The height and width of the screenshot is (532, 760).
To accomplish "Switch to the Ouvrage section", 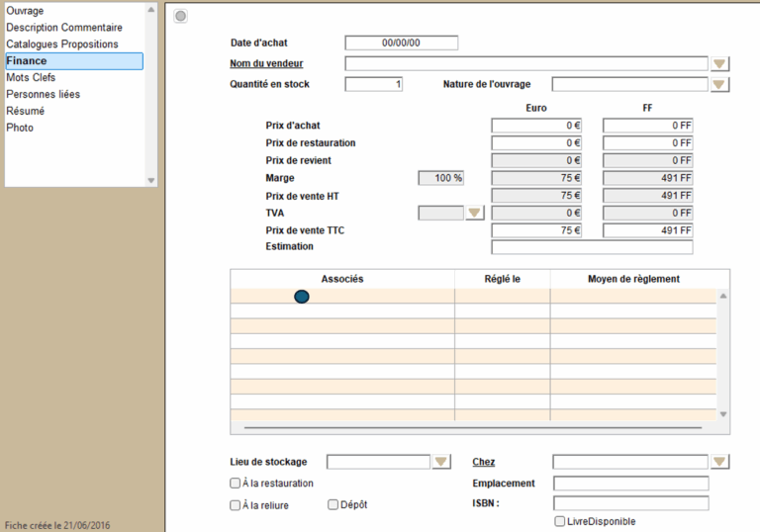I will [x=25, y=11].
